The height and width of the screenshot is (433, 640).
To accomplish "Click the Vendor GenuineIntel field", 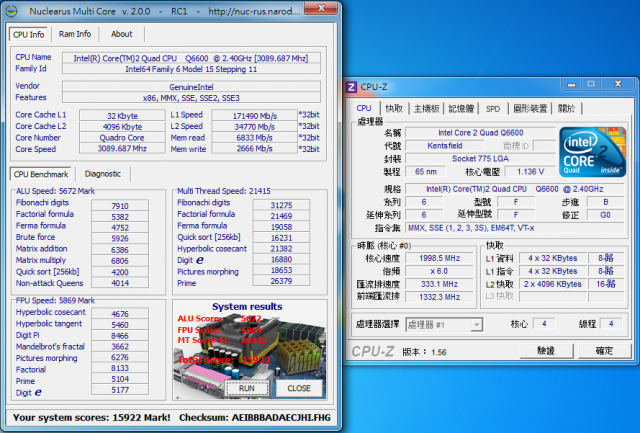I will pyautogui.click(x=191, y=87).
